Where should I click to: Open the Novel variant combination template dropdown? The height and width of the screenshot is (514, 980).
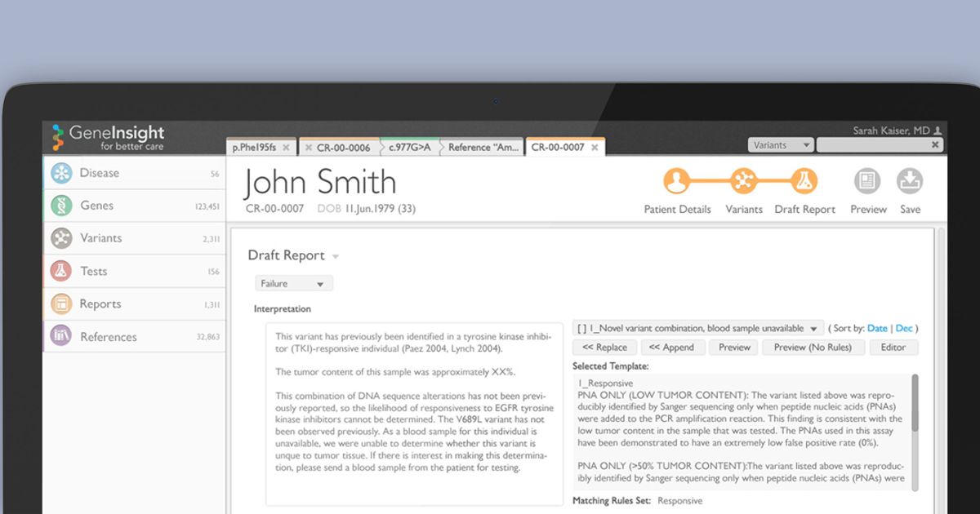pos(698,328)
